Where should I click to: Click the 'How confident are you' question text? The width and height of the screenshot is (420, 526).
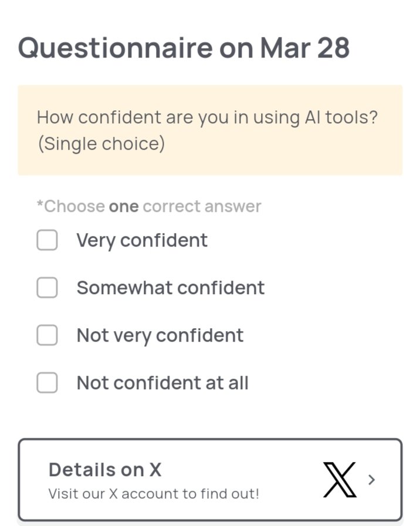[x=207, y=117]
